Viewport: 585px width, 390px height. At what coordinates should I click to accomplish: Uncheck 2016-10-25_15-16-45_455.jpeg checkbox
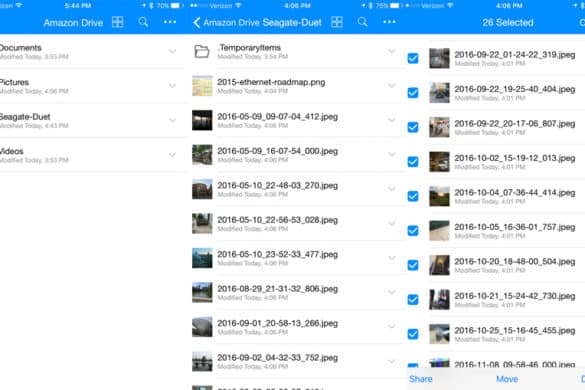(x=413, y=334)
